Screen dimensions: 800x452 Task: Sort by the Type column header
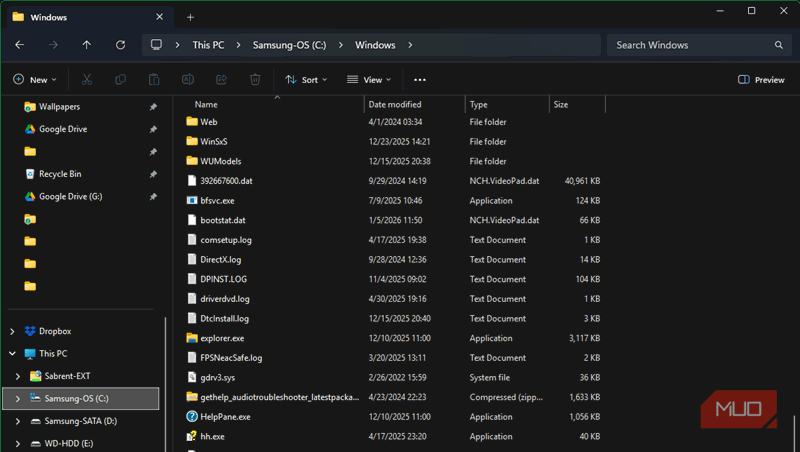point(479,105)
